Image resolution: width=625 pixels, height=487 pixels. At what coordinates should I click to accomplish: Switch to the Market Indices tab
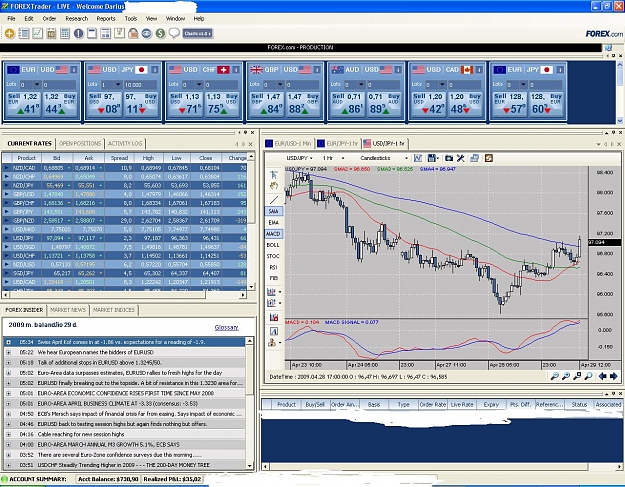pos(114,310)
